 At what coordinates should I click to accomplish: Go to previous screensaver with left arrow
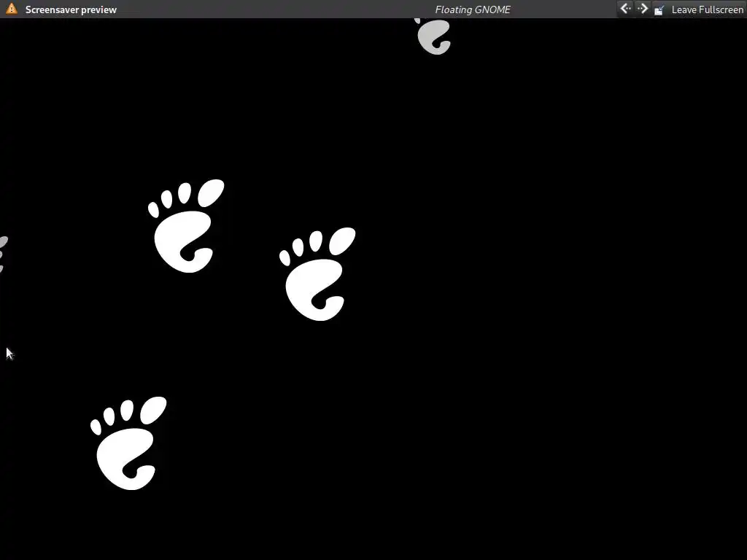coord(625,9)
